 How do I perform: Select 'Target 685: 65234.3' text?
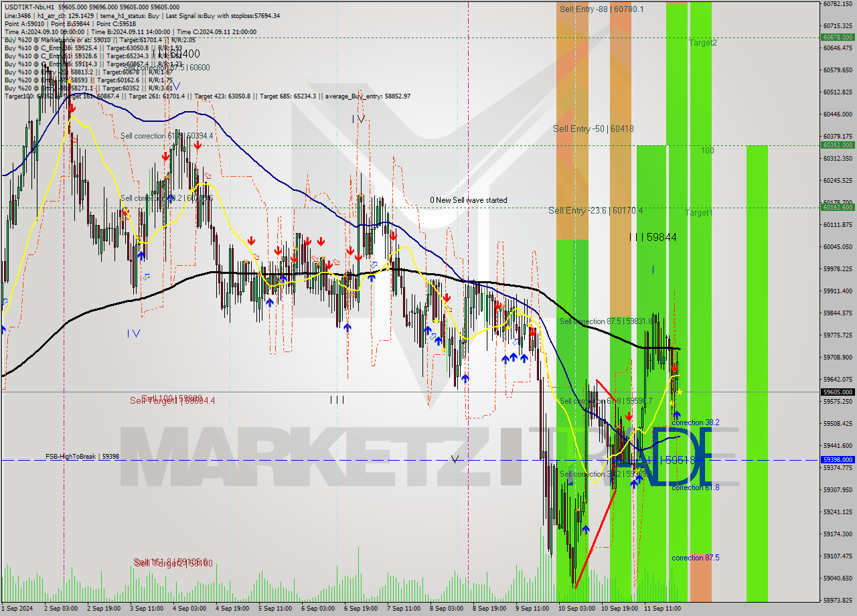[x=288, y=96]
